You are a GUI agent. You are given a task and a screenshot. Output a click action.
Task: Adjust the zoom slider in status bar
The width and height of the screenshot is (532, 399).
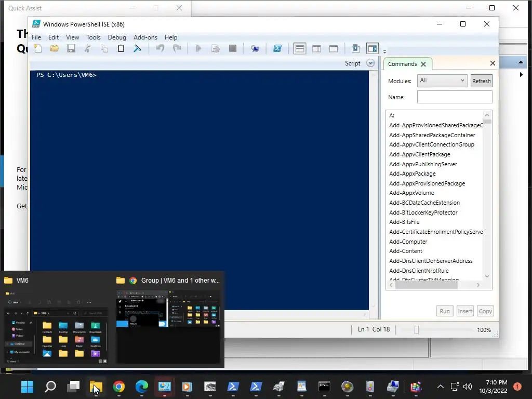[417, 329]
